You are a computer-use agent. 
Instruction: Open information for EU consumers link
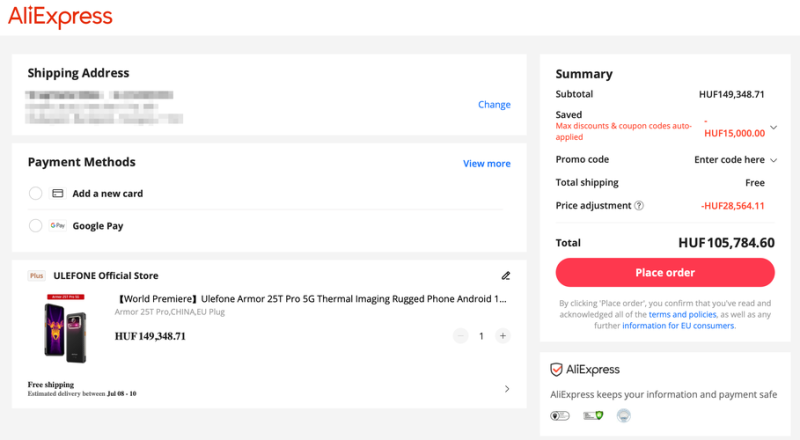pos(678,326)
